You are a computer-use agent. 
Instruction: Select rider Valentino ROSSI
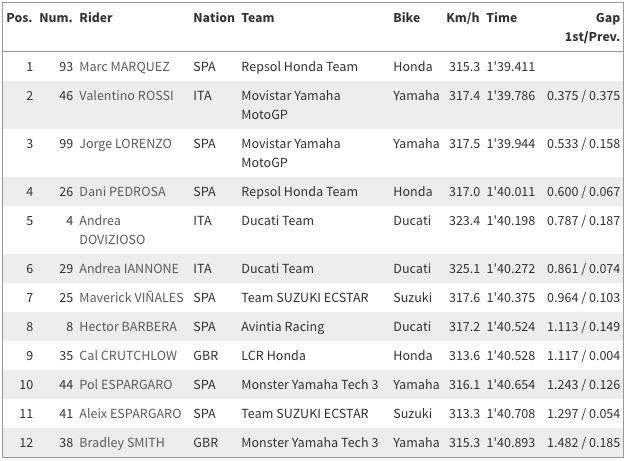click(126, 96)
